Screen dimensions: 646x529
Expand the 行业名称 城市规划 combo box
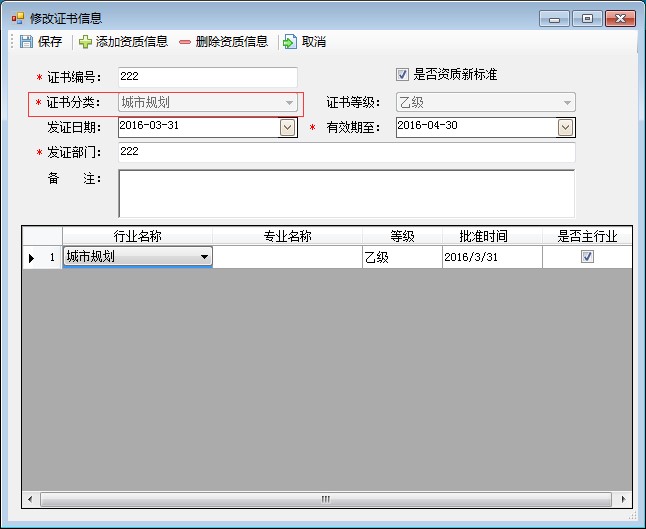pos(205,257)
